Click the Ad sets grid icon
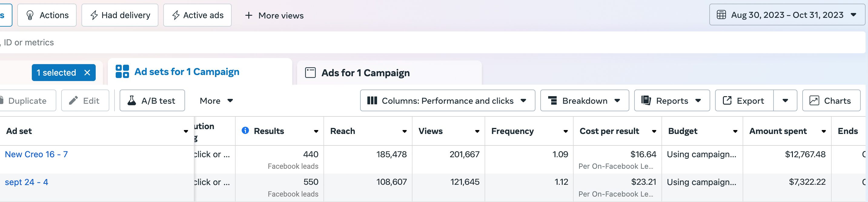The height and width of the screenshot is (202, 868). (x=122, y=72)
